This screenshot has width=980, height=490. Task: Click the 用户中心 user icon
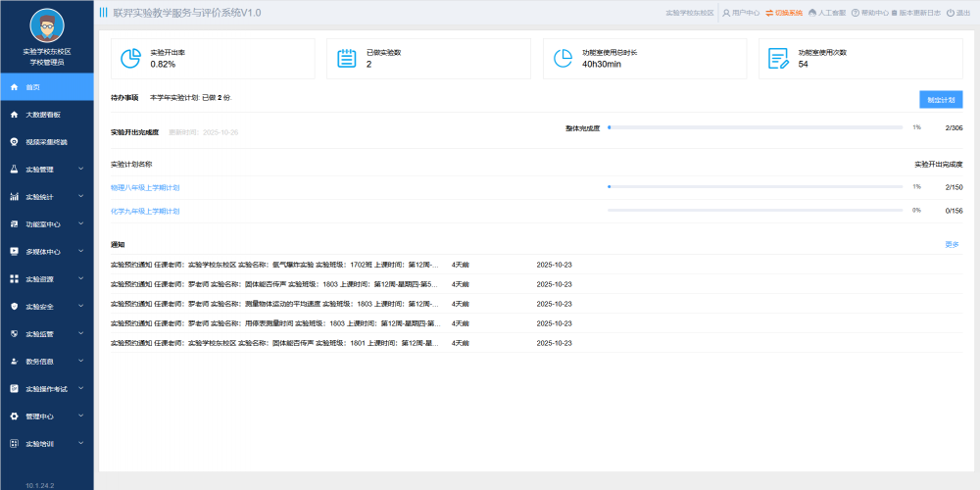(725, 13)
